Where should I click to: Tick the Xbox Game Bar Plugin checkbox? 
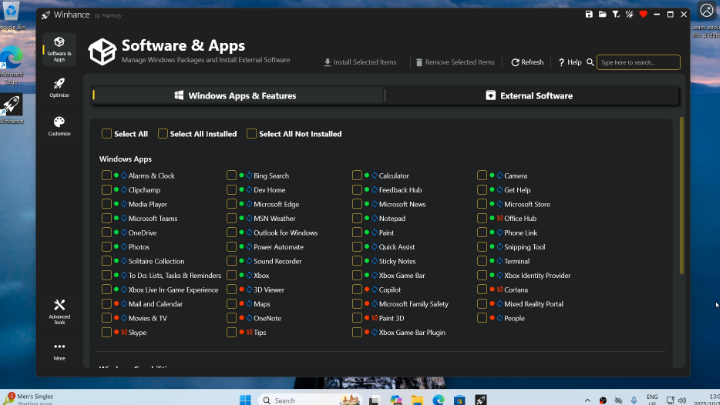pos(357,332)
